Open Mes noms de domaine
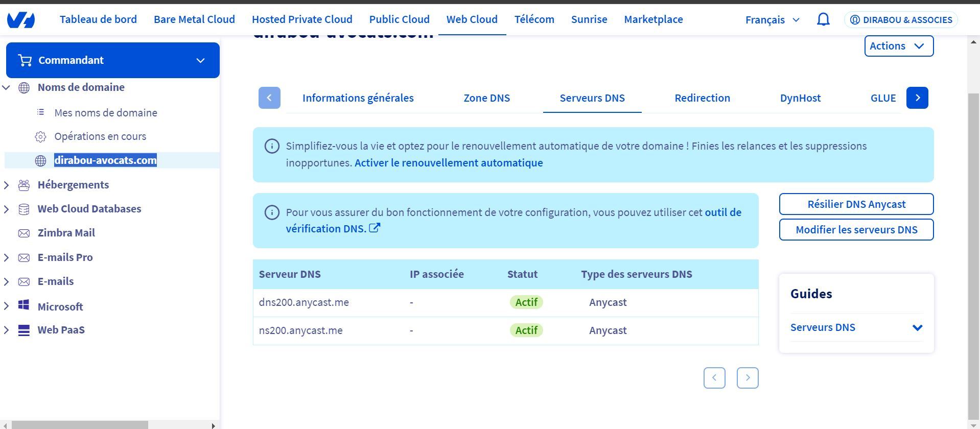The image size is (980, 429). 106,113
